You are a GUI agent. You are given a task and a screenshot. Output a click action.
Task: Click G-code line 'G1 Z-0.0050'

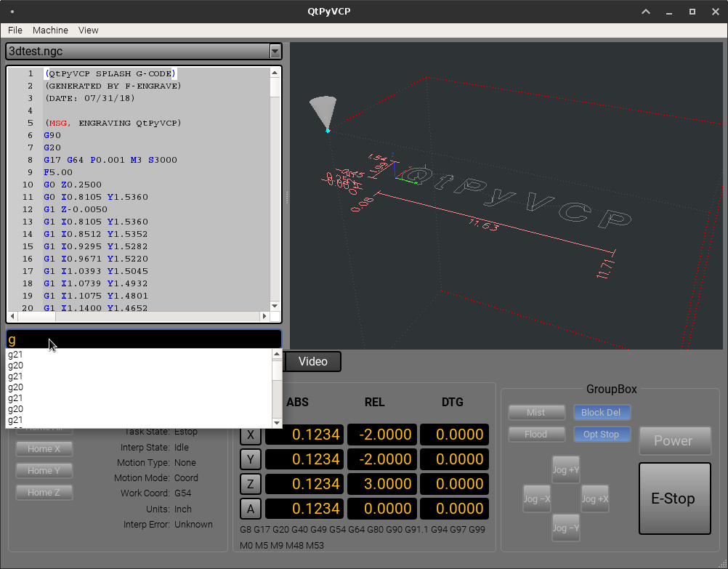pos(76,209)
